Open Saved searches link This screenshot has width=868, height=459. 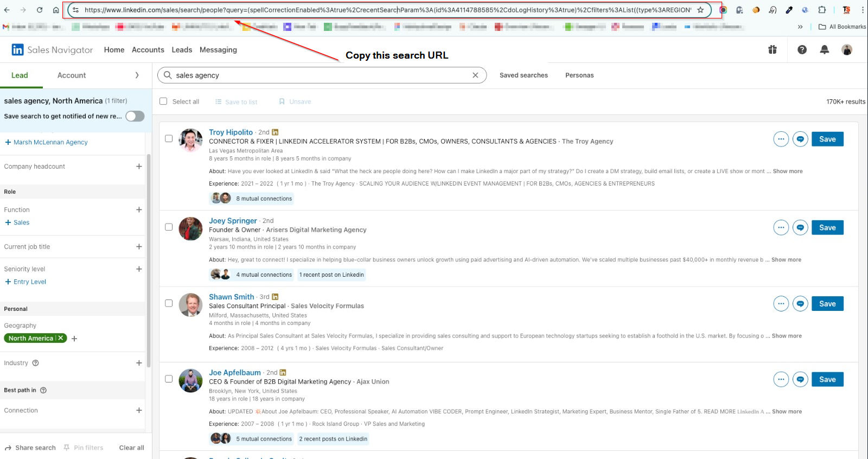pyautogui.click(x=524, y=75)
